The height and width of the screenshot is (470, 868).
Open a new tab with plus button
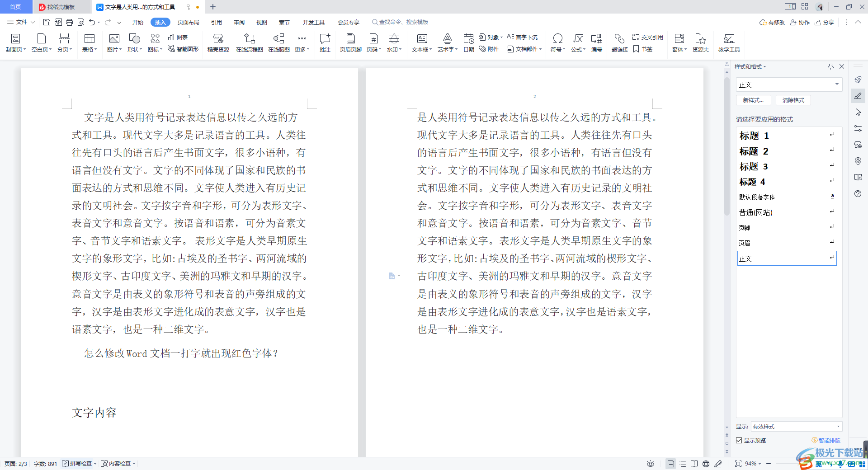(213, 7)
